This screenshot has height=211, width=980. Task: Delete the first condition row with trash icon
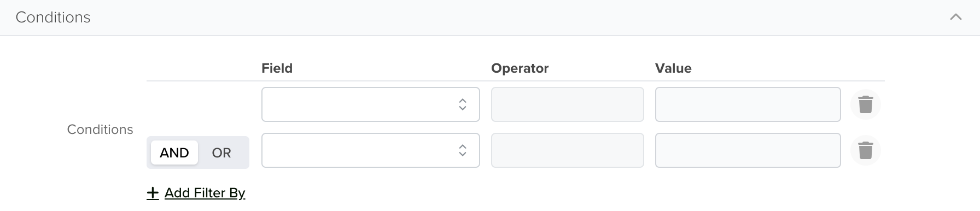pos(865,104)
